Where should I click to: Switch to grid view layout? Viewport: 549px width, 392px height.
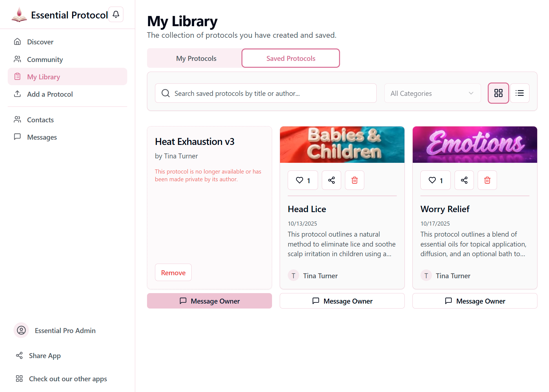[498, 93]
